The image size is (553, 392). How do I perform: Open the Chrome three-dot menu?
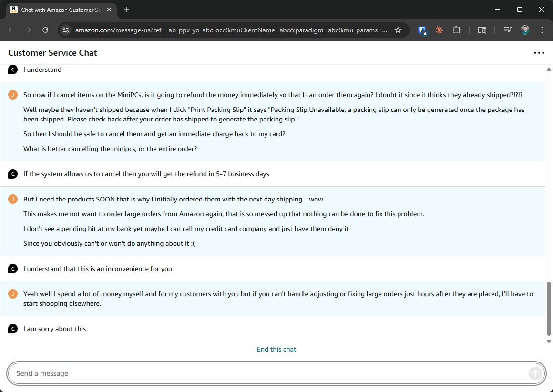pos(542,30)
